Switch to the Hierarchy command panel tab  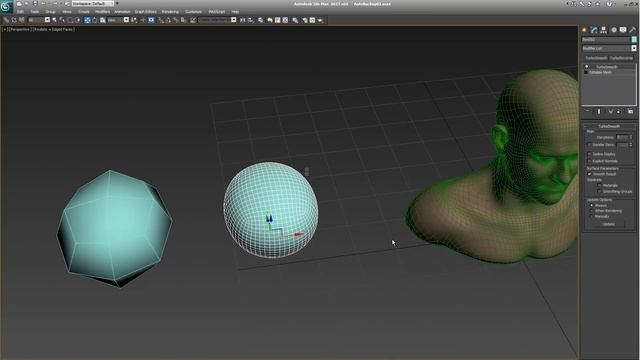coord(604,30)
